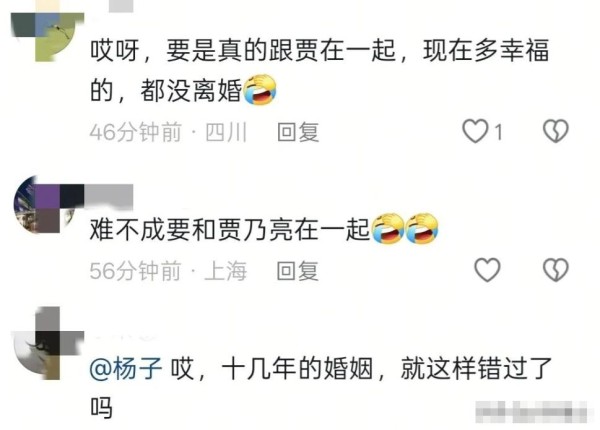
Task: Dislike the Sichuan comment with broken heart
Action: pos(556,131)
